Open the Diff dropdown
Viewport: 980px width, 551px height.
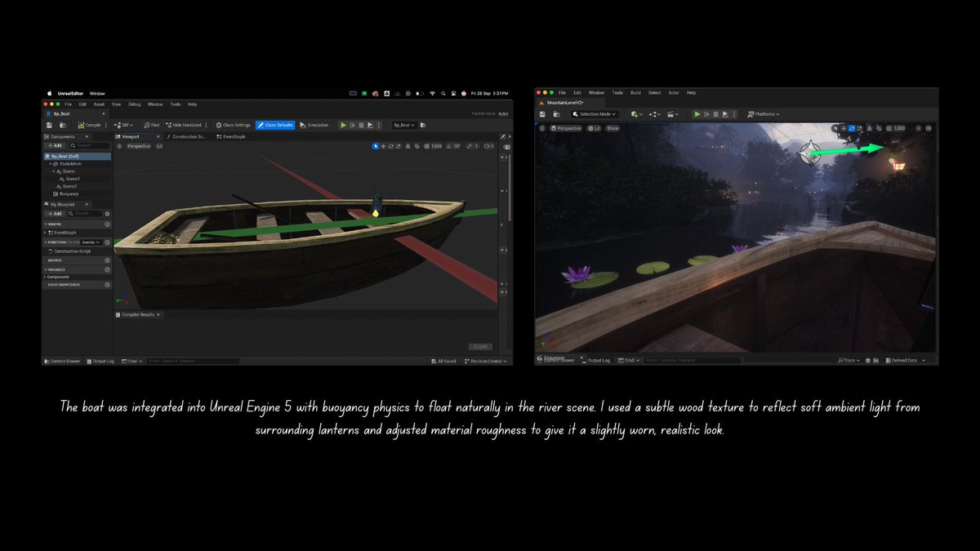click(x=124, y=125)
